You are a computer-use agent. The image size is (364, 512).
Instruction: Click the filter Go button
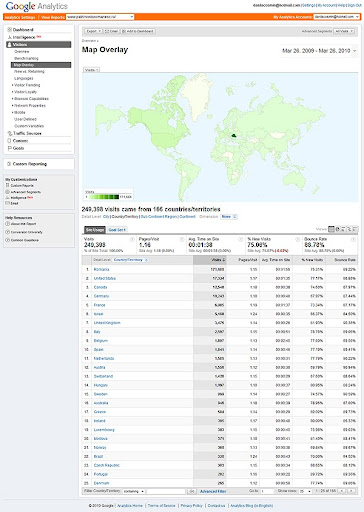[x=192, y=491]
